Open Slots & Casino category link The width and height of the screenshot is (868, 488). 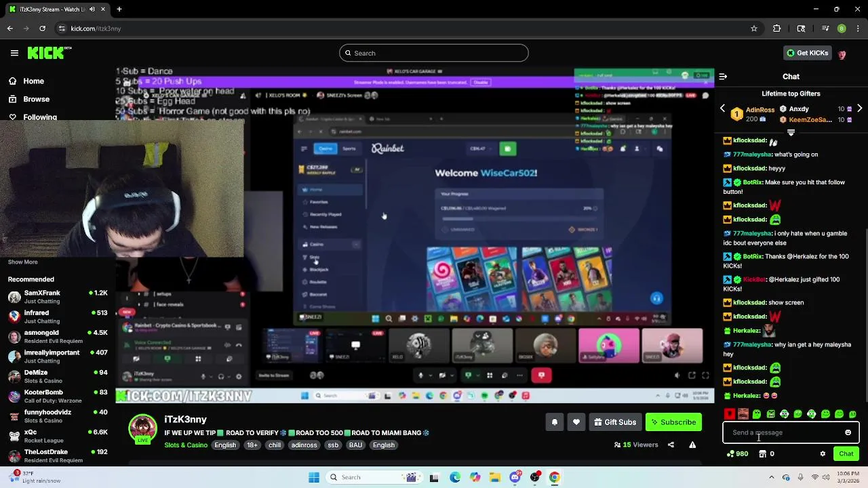[x=186, y=445]
